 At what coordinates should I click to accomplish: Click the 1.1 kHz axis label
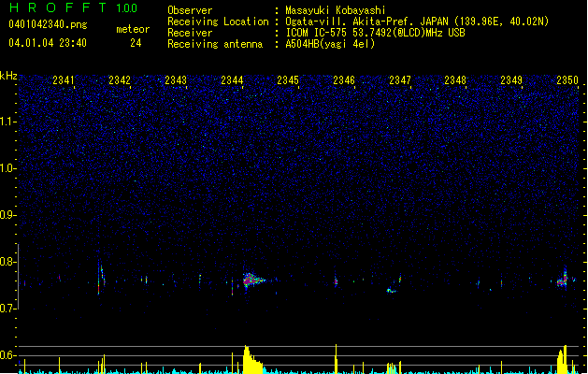(7, 122)
